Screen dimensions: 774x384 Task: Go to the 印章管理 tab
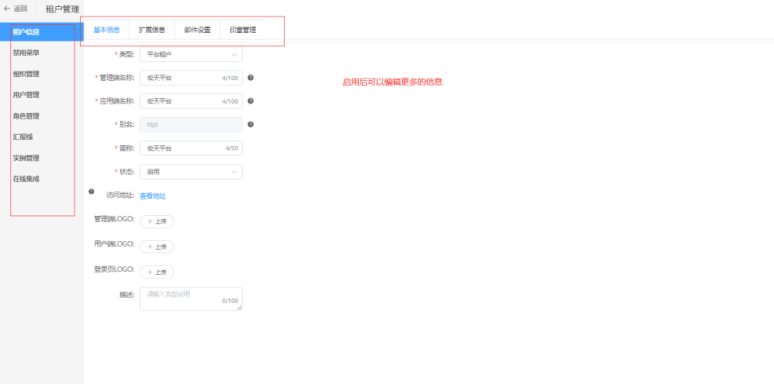tap(243, 30)
